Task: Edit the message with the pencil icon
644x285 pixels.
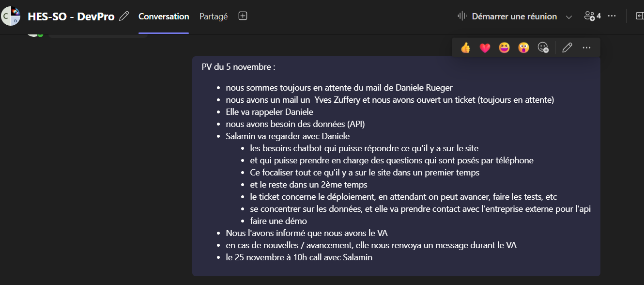Action: tap(567, 47)
